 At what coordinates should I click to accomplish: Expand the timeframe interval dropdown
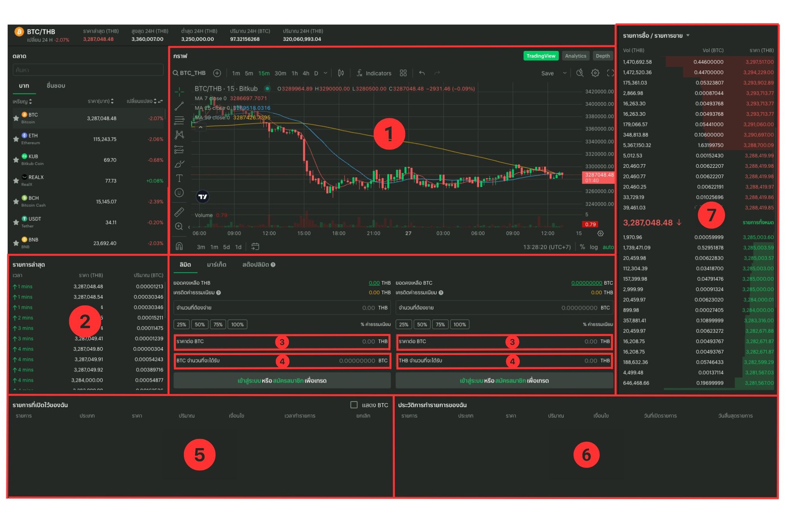[x=326, y=73]
